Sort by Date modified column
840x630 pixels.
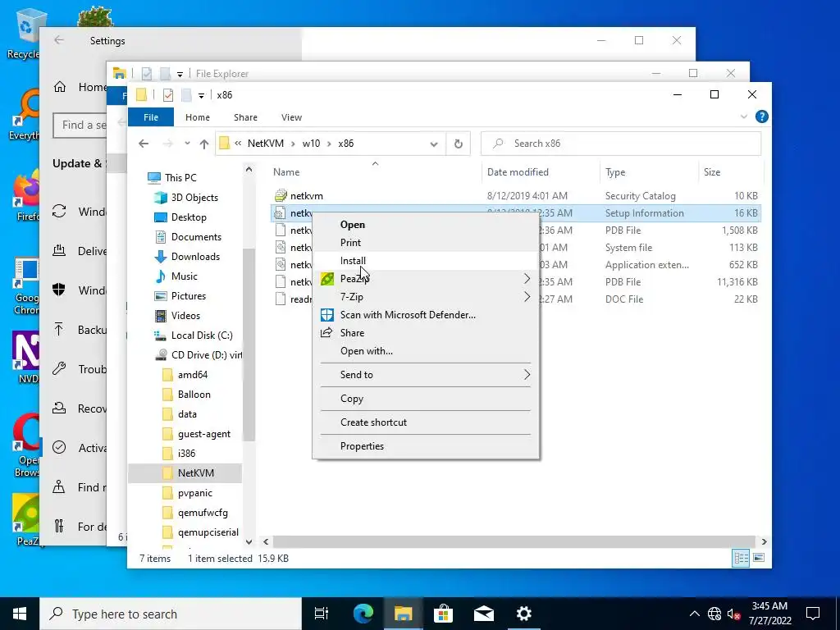(x=518, y=172)
